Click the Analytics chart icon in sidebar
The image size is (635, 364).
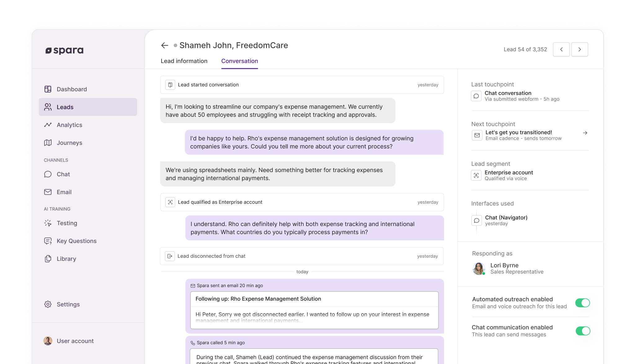[48, 125]
